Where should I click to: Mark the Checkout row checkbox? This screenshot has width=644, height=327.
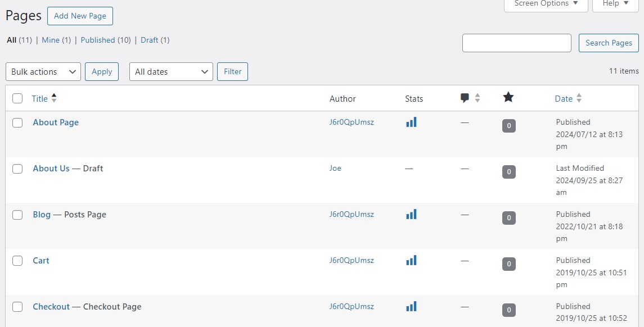(x=17, y=306)
